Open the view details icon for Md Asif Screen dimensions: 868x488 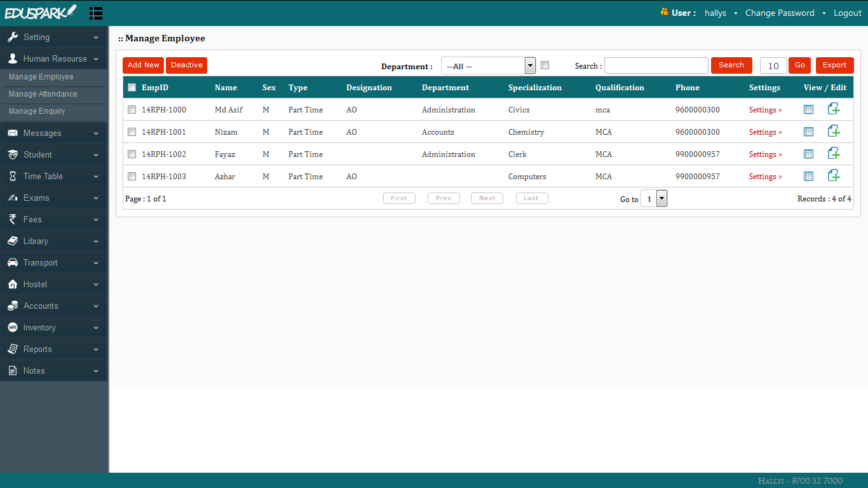click(808, 109)
